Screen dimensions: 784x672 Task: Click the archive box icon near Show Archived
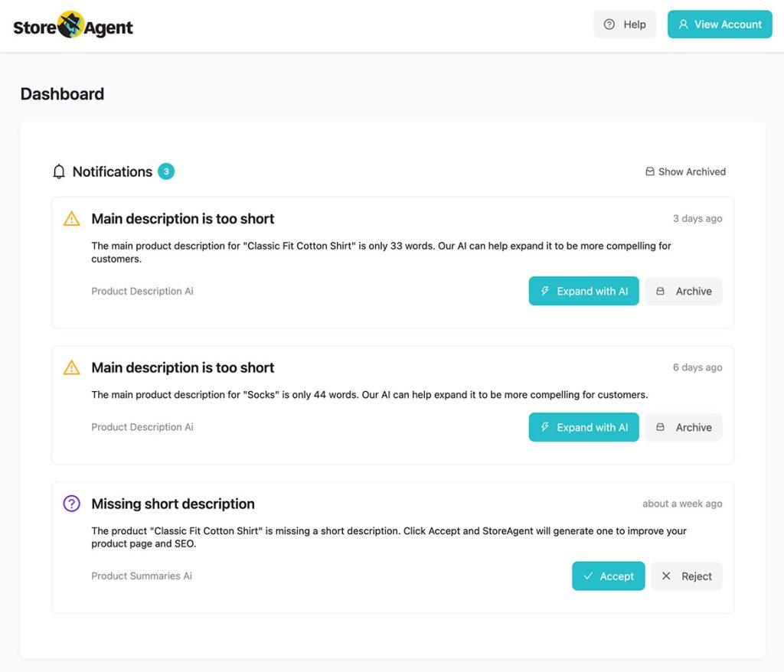pyautogui.click(x=650, y=171)
